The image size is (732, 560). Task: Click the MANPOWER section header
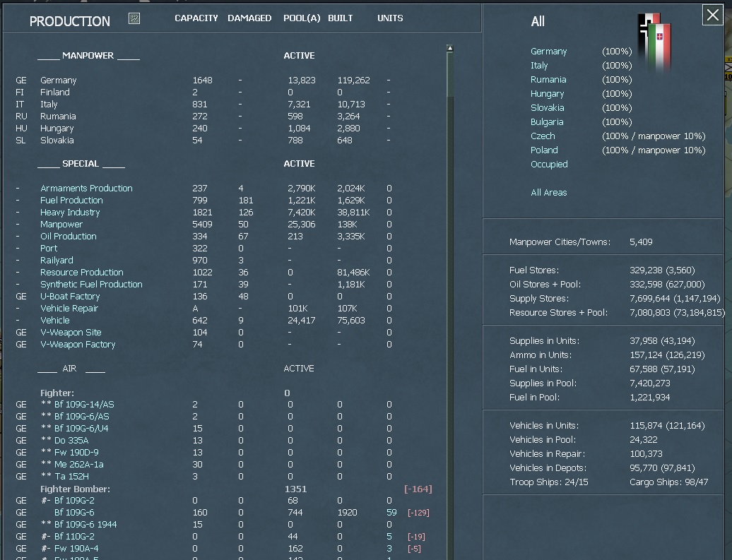coord(88,55)
